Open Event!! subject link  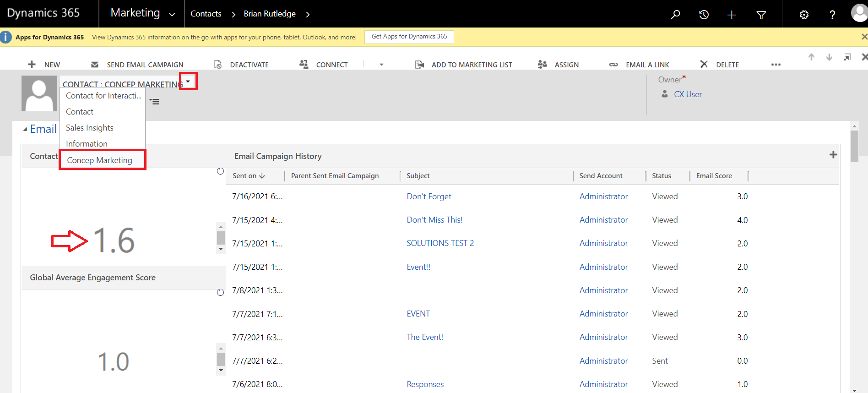[418, 267]
